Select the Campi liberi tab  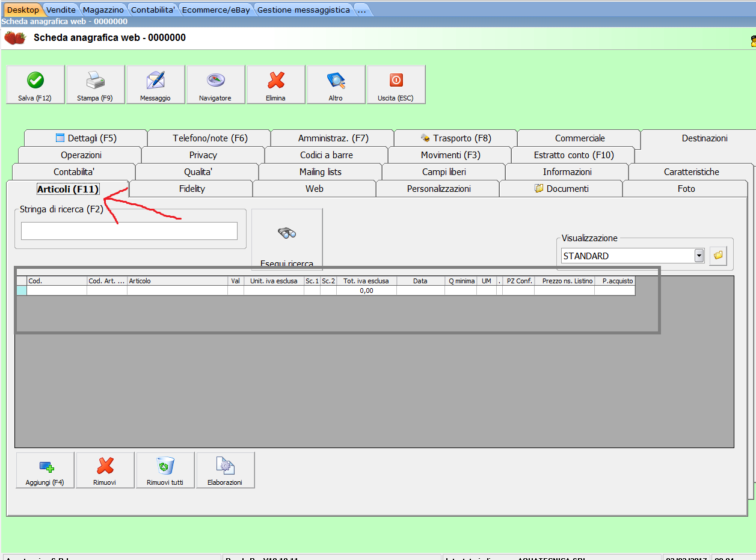(x=444, y=172)
